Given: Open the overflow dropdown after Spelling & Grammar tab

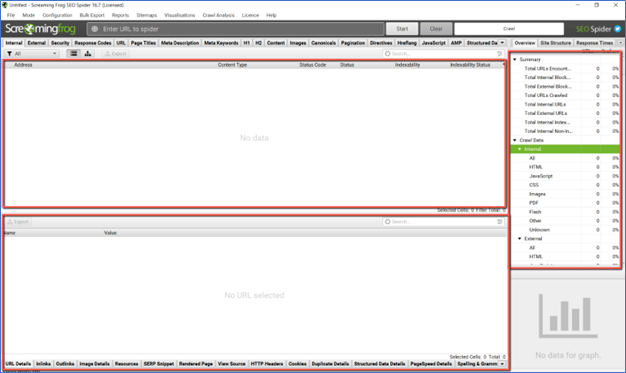Looking at the screenshot, I should coord(502,364).
